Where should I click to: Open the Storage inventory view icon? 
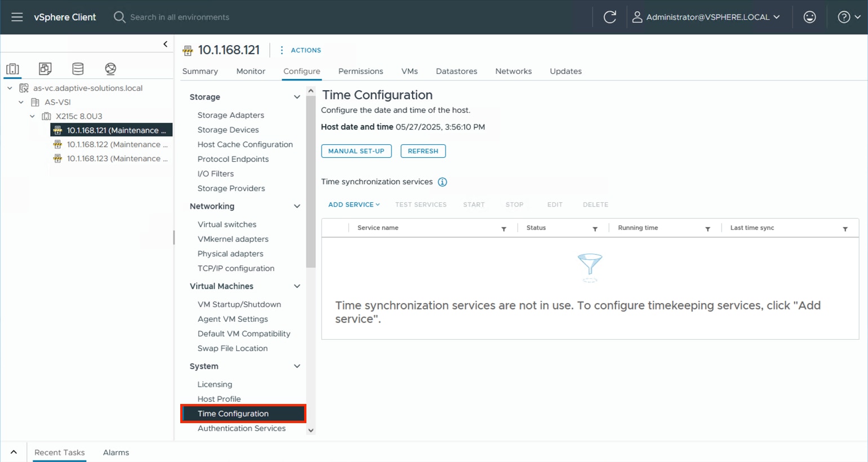78,69
